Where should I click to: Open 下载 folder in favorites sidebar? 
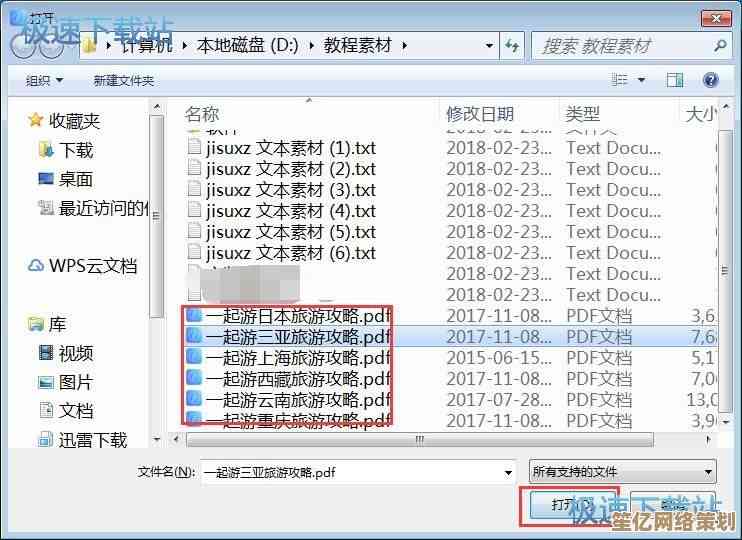click(x=75, y=150)
